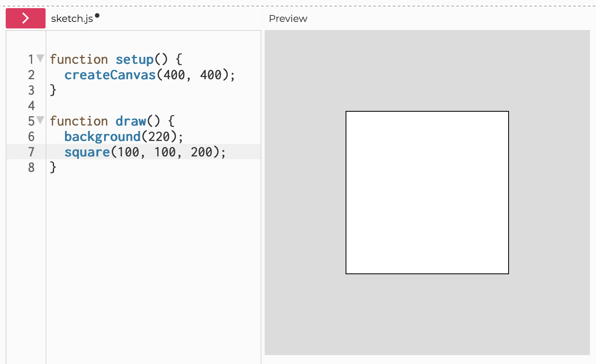Click the background function name
Image resolution: width=596 pixels, height=364 pixels.
click(x=102, y=137)
